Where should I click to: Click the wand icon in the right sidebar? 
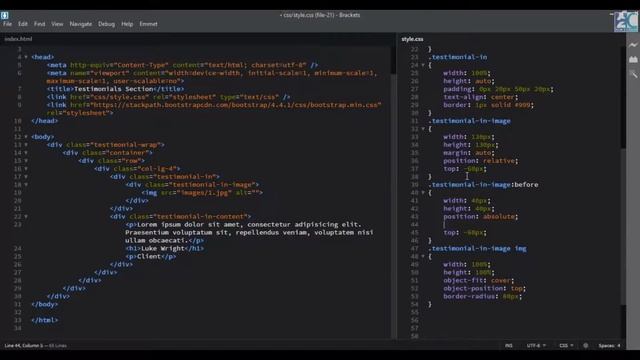(633, 74)
